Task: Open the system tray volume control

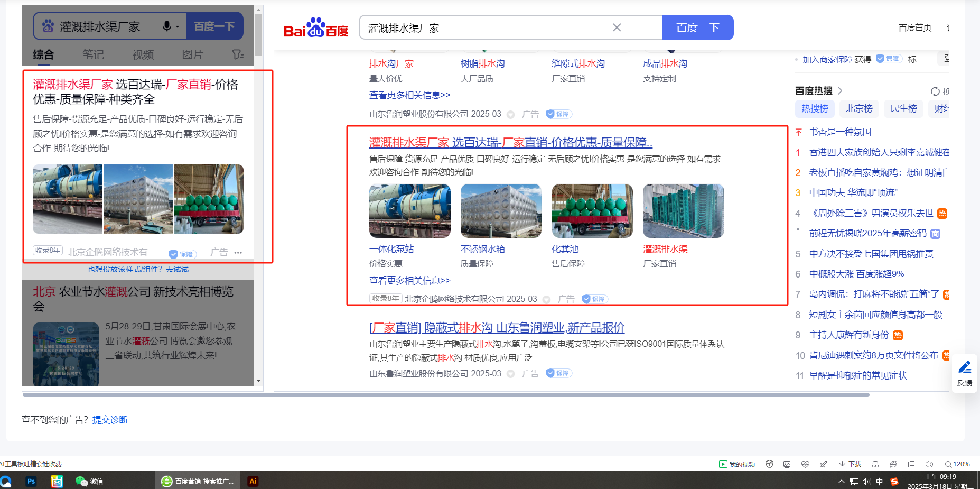Action: tap(866, 482)
